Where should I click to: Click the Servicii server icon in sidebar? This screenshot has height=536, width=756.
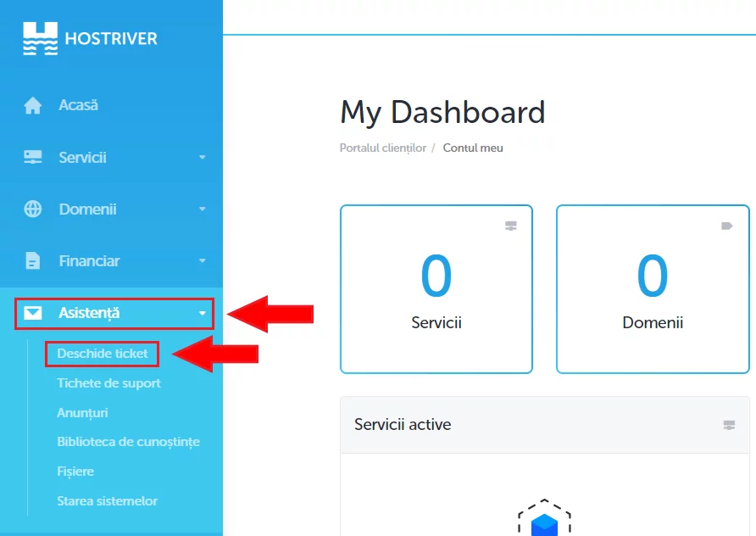(33, 157)
